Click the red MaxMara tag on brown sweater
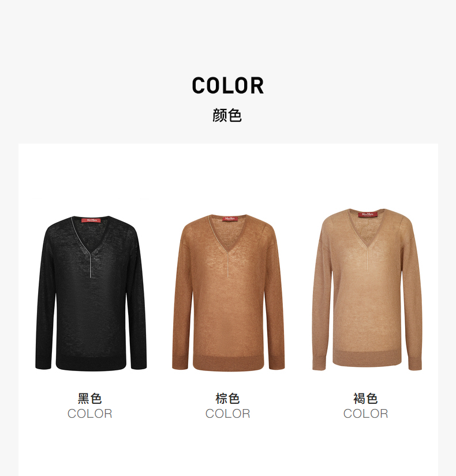The width and height of the screenshot is (456, 476). pyautogui.click(x=230, y=219)
